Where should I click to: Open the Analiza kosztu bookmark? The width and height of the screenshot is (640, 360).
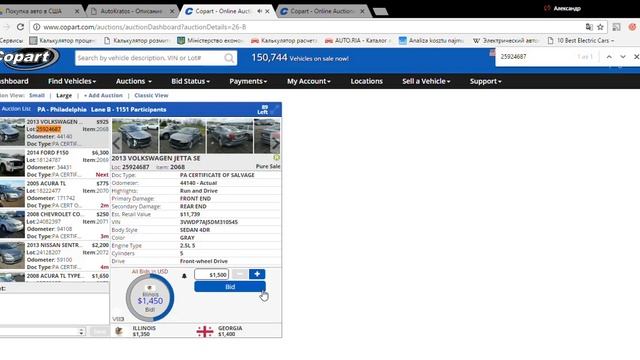(431, 40)
